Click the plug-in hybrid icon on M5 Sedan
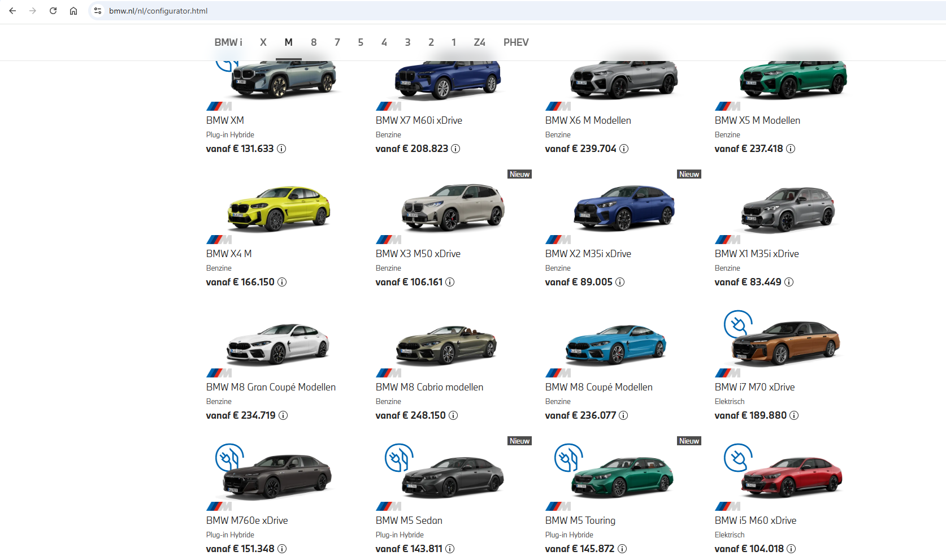946x560 pixels. [399, 458]
